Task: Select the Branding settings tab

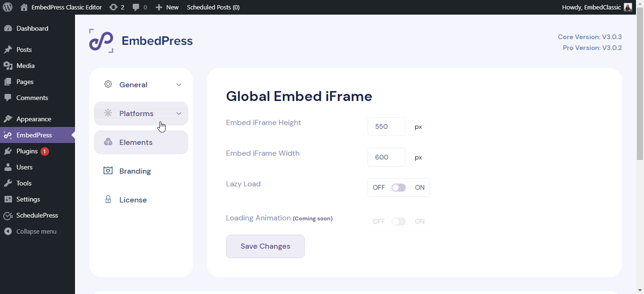Action: click(141, 171)
